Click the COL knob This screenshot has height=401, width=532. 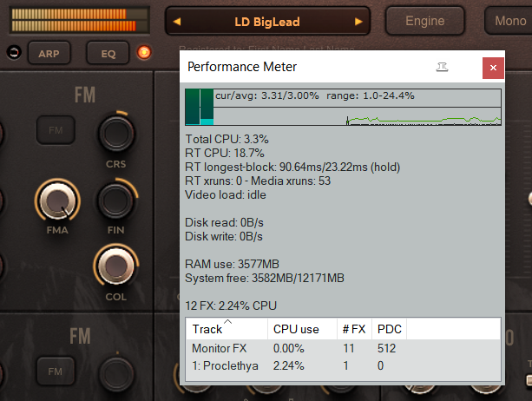[116, 266]
